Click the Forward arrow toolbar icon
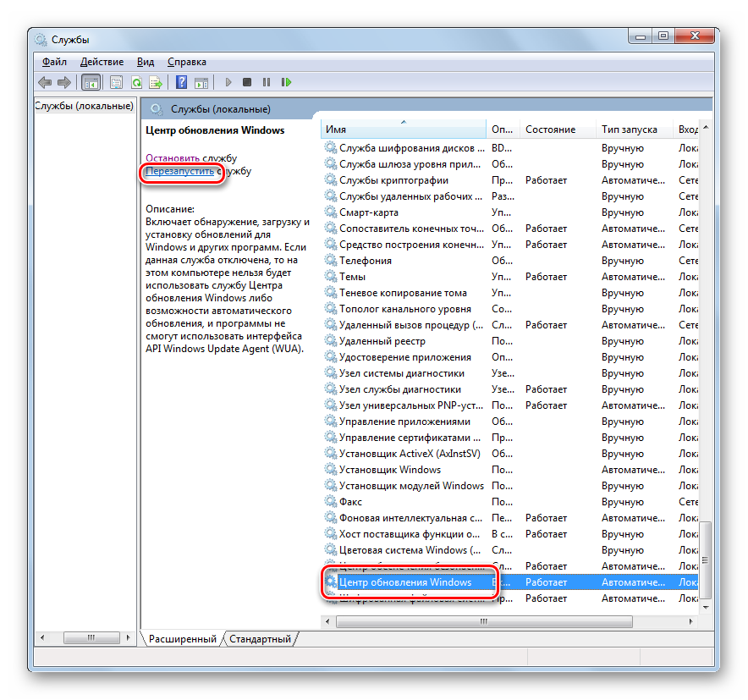 [x=63, y=82]
